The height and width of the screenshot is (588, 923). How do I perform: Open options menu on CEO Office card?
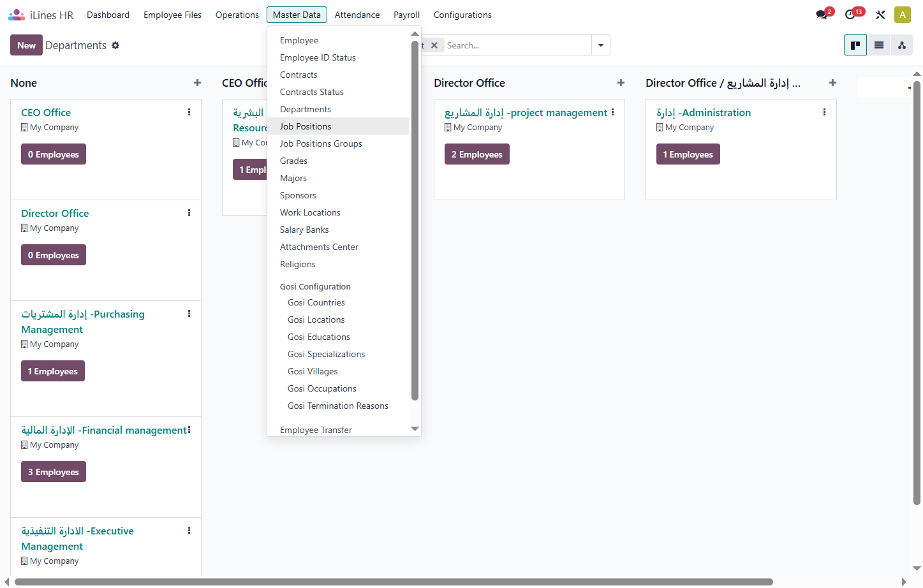(189, 112)
